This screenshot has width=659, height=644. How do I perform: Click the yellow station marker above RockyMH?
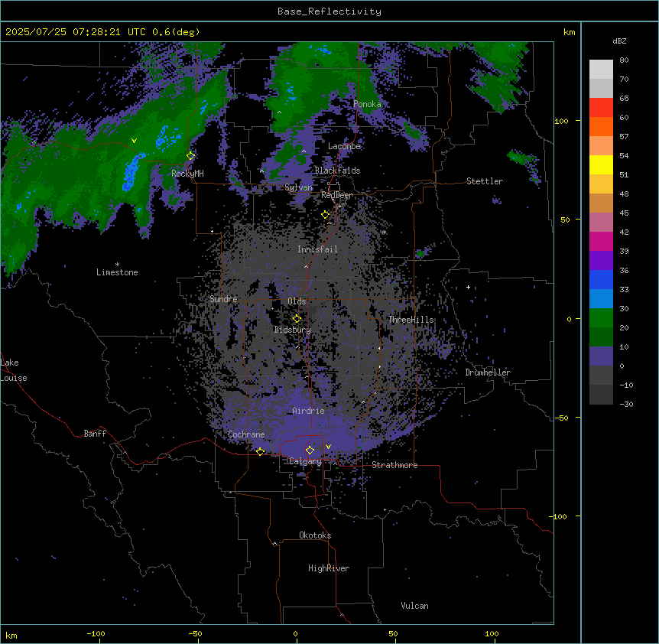(x=190, y=156)
